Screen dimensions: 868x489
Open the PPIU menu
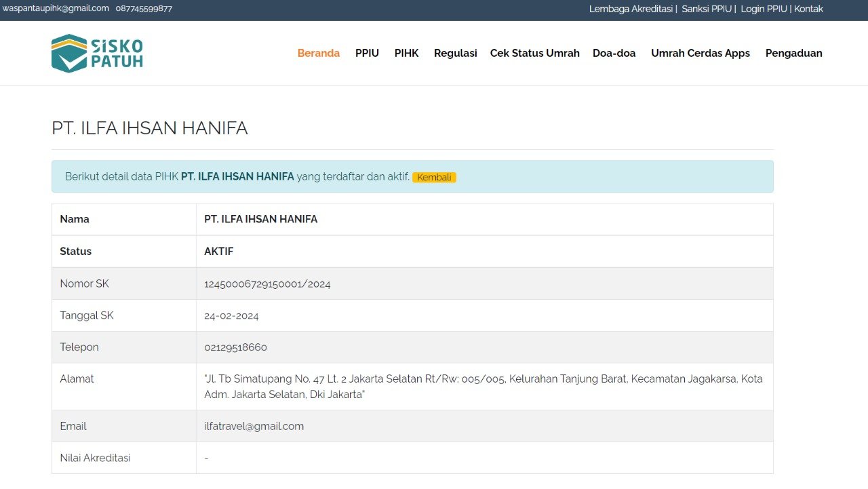click(367, 53)
